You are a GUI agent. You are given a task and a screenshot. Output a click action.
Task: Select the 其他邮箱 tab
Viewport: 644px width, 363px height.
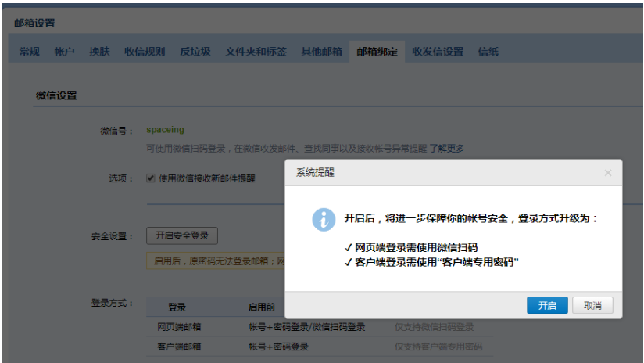[321, 52]
